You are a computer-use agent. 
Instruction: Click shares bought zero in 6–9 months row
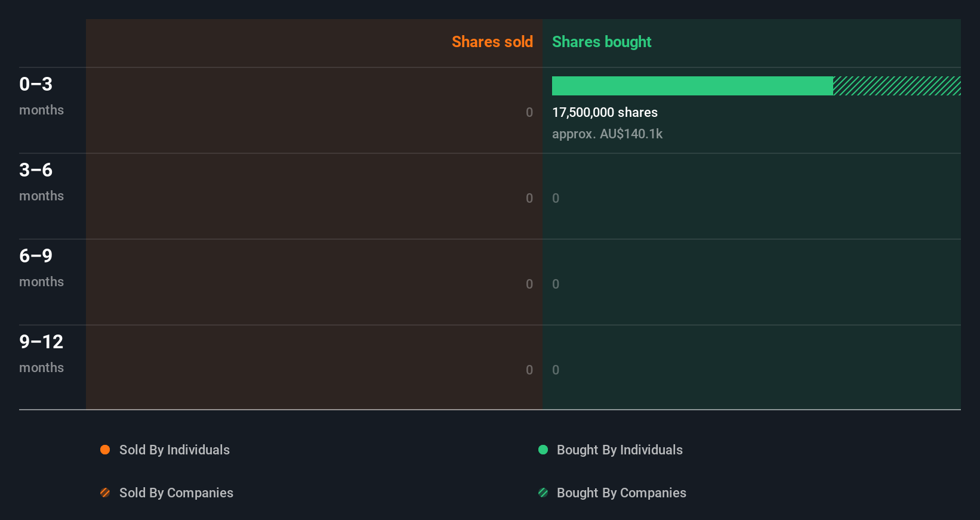click(x=556, y=284)
